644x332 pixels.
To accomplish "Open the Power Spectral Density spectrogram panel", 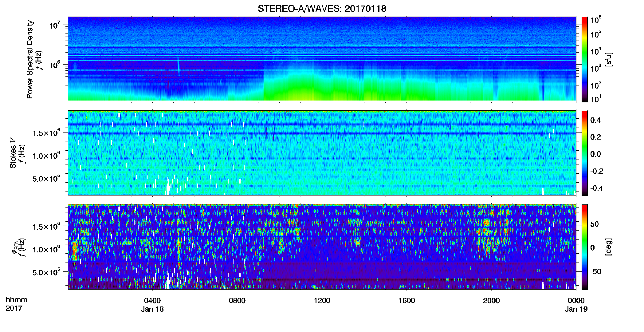I will tap(322, 59).
